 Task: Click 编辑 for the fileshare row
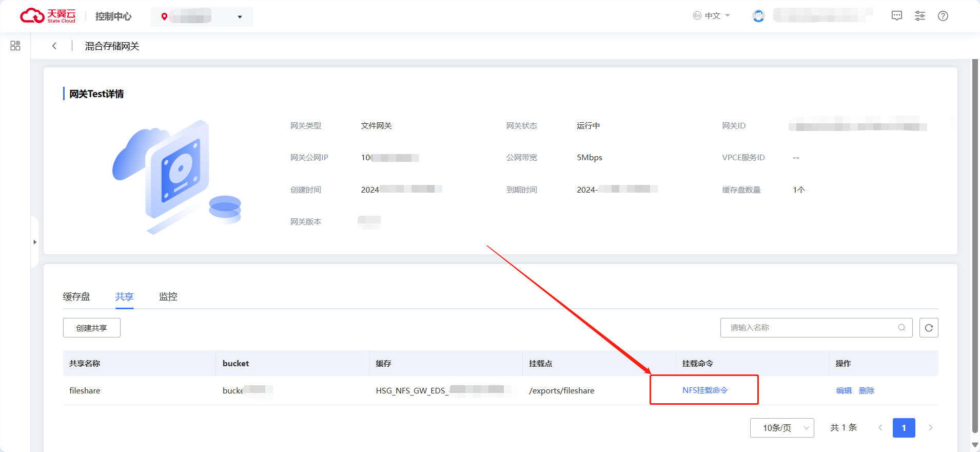pos(844,391)
